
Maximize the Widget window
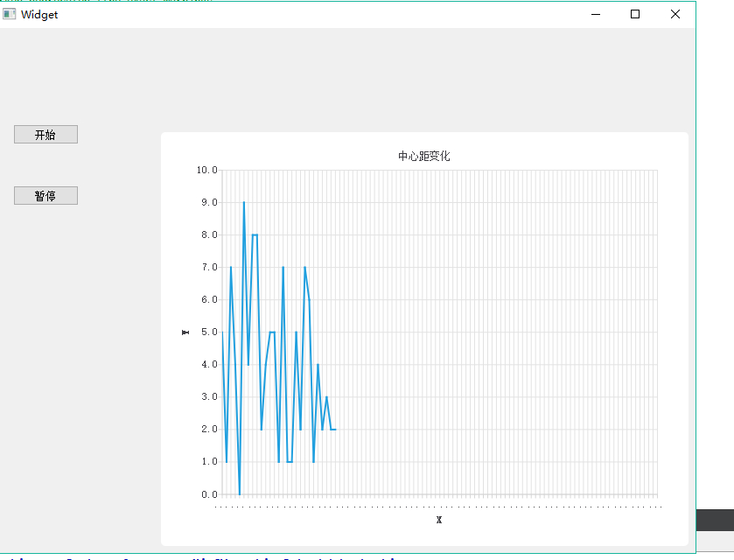635,14
